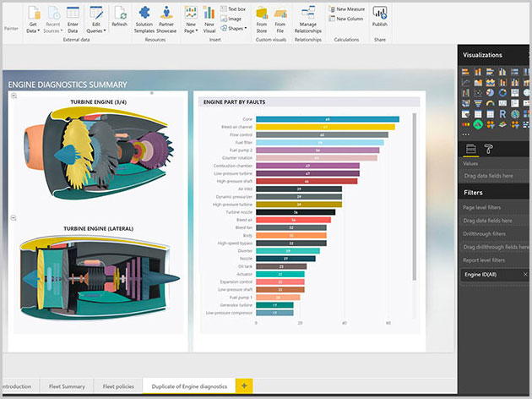Viewport: 532px width, 399px height.
Task: Open the Get Data menu
Action: tap(32, 17)
